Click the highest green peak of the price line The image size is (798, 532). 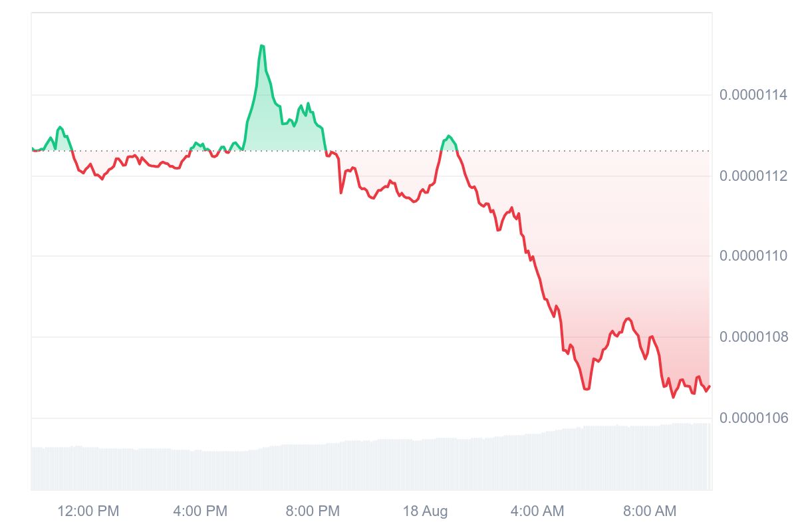point(262,46)
